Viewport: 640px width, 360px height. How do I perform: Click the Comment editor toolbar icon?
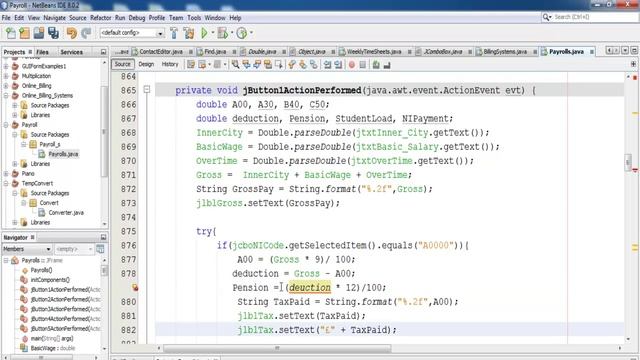(x=376, y=64)
